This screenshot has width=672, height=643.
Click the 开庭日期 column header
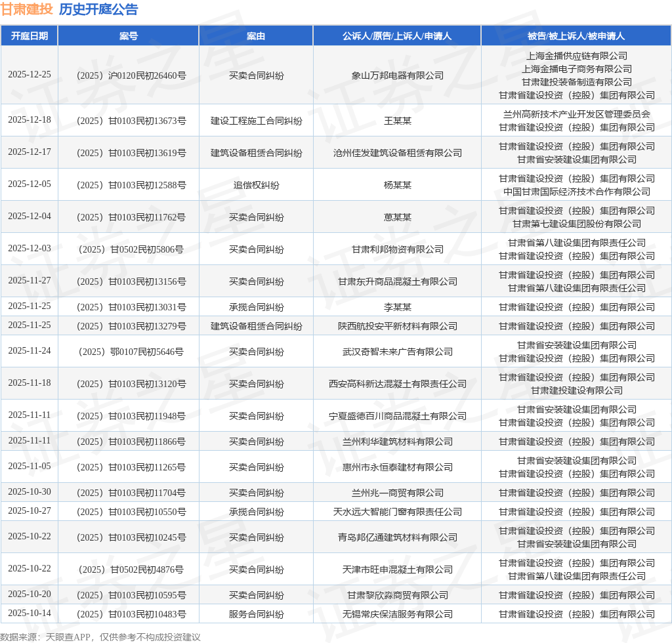tap(29, 36)
